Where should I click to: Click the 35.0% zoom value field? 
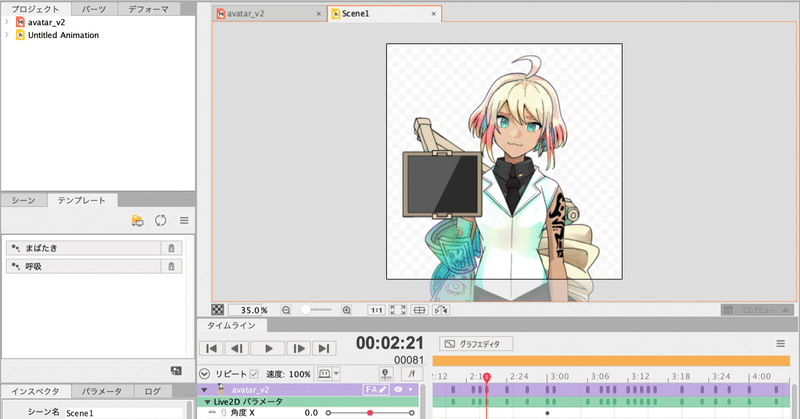[248, 310]
